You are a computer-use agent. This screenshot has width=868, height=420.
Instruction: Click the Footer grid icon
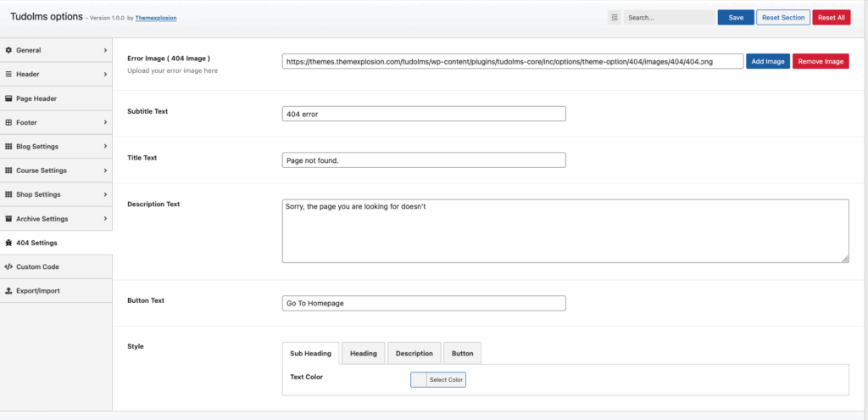click(8, 123)
